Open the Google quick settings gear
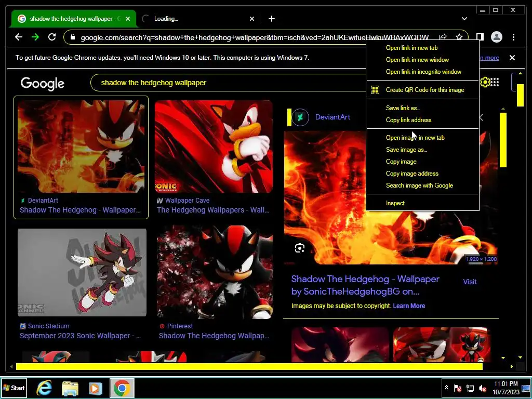This screenshot has height=399, width=532. 485,82
